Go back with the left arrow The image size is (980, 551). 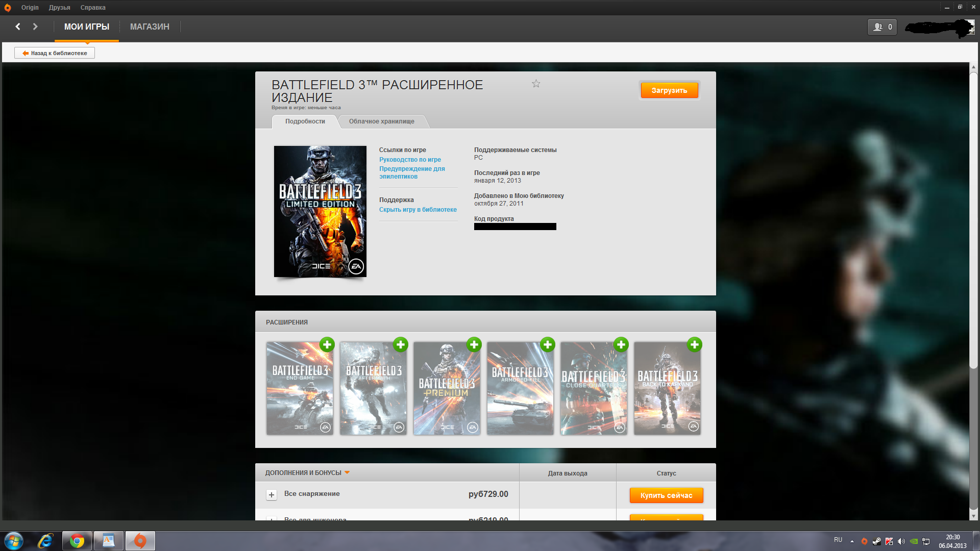[x=18, y=27]
